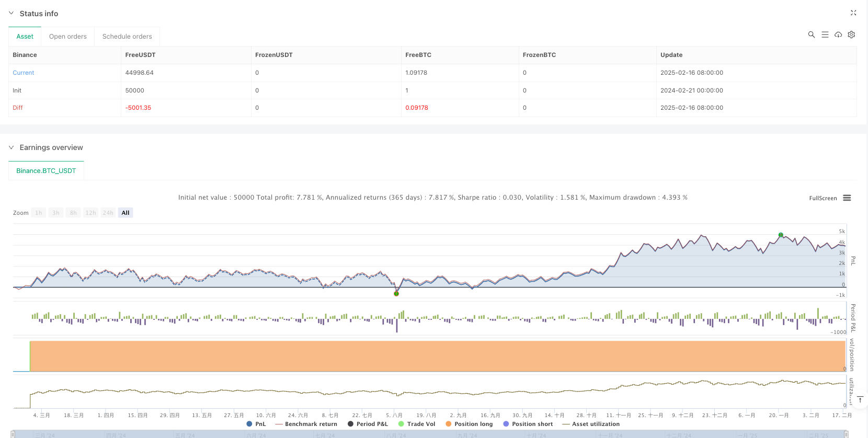
Task: Click the right handle of chart navigator
Action: [x=846, y=434]
